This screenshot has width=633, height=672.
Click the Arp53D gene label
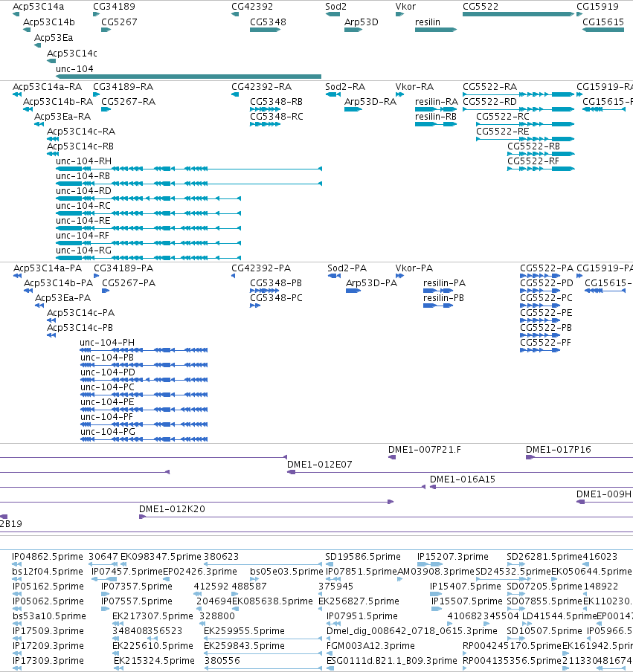pos(361,22)
